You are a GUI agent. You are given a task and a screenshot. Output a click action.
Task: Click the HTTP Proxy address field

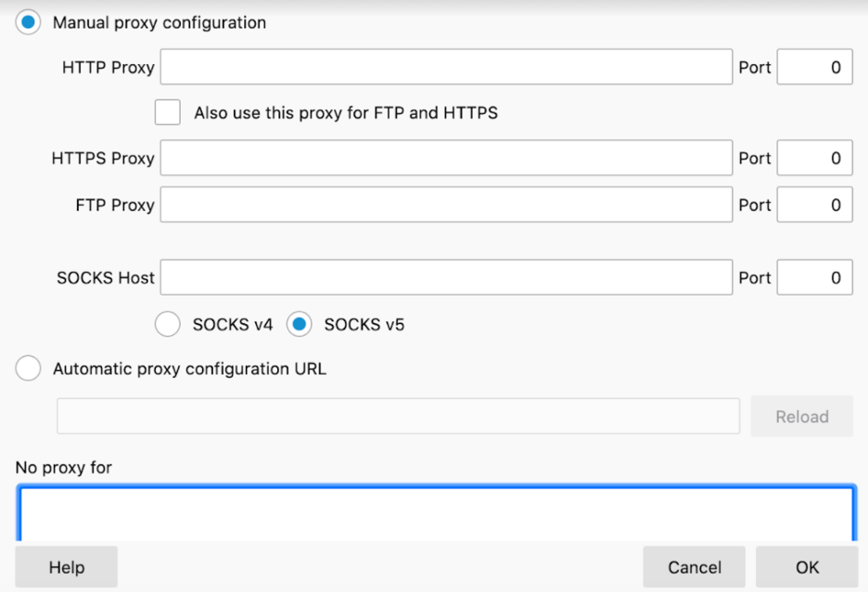tap(446, 67)
